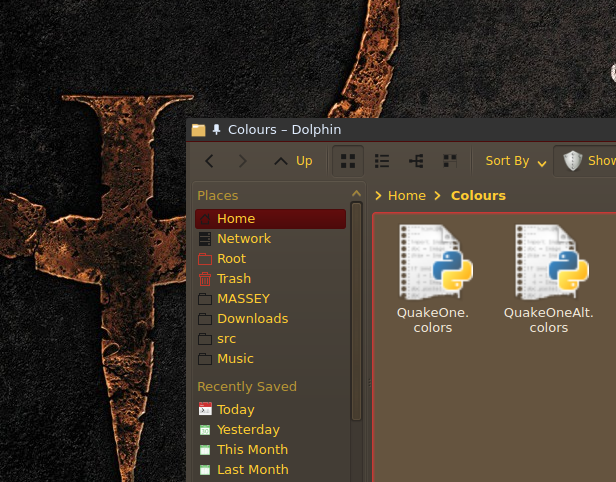Collapse the Places section chevron
This screenshot has width=616, height=482.
(356, 194)
